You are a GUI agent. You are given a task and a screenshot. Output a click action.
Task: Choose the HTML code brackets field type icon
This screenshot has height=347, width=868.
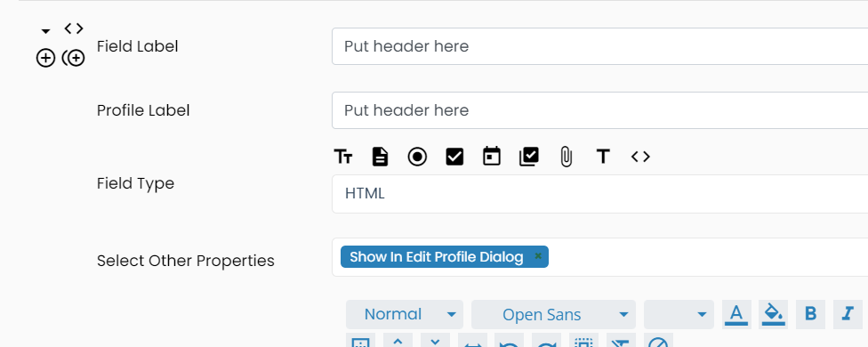(x=640, y=157)
